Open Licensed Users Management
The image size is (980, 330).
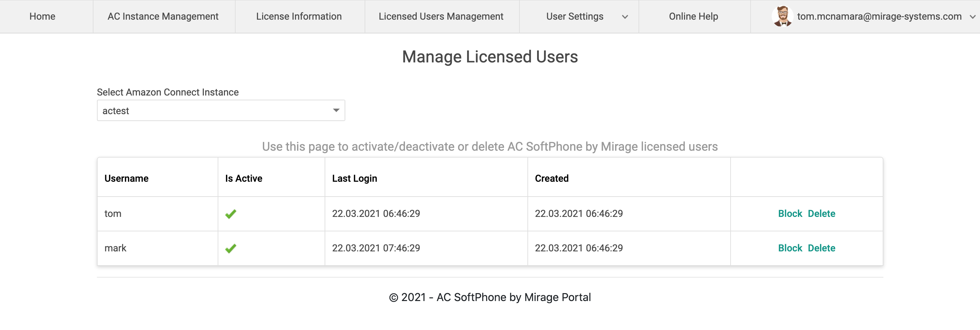coord(441,16)
